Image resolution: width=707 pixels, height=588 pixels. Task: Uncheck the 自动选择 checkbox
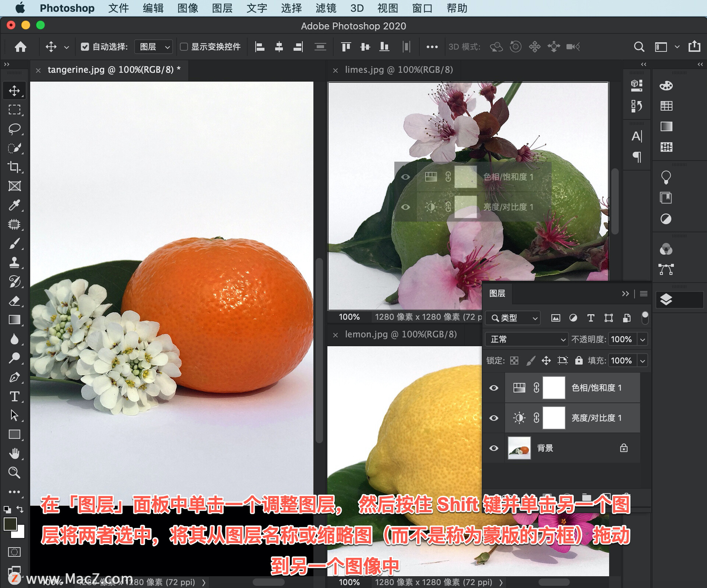pos(85,47)
